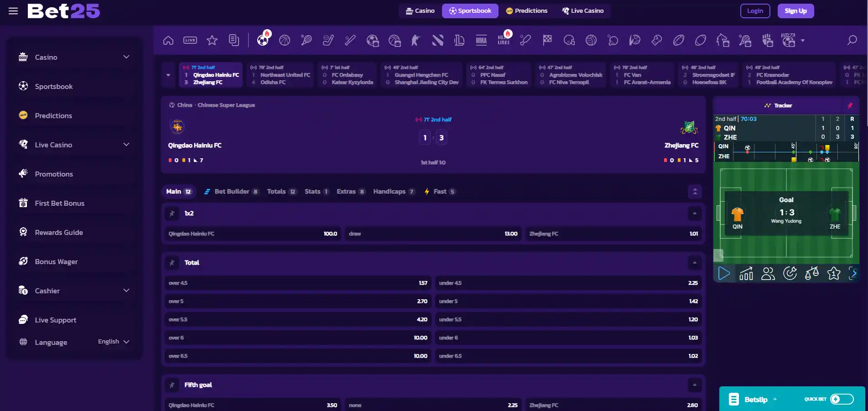This screenshot has width=868, height=411.
Task: Toggle the Quick Bet switch
Action: pyautogui.click(x=842, y=399)
